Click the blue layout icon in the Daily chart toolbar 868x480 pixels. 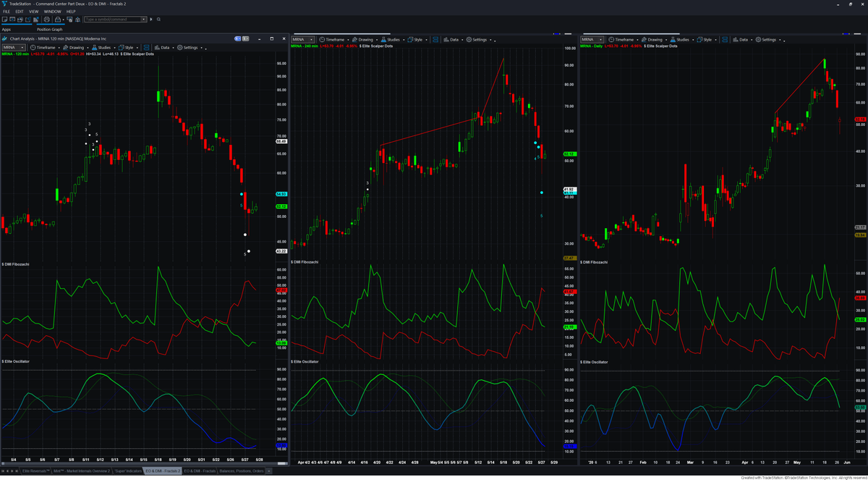725,40
